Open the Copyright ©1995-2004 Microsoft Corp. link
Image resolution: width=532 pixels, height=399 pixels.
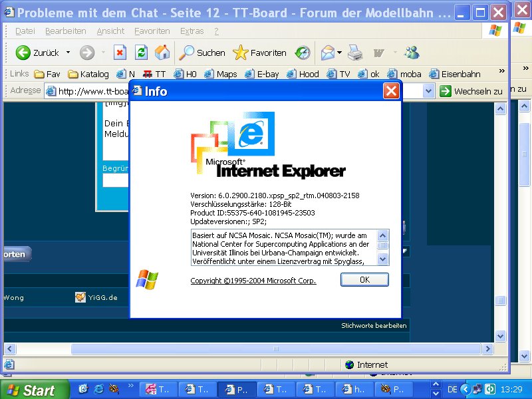[x=253, y=281]
